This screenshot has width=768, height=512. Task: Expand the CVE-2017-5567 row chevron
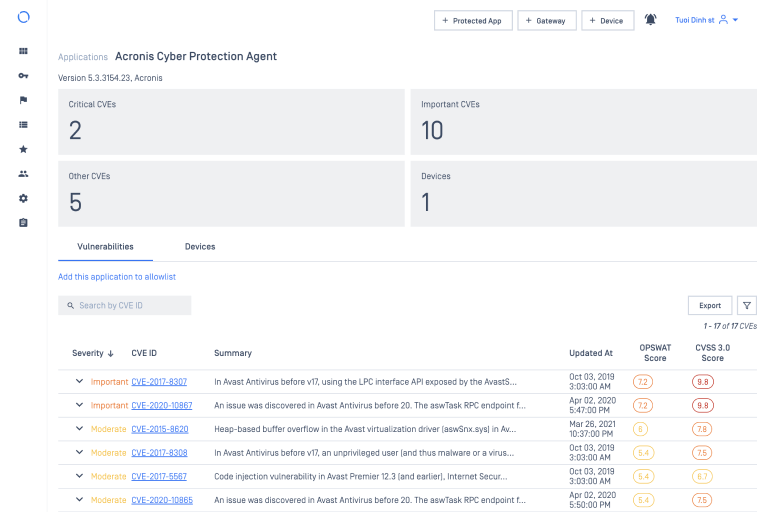(80, 476)
